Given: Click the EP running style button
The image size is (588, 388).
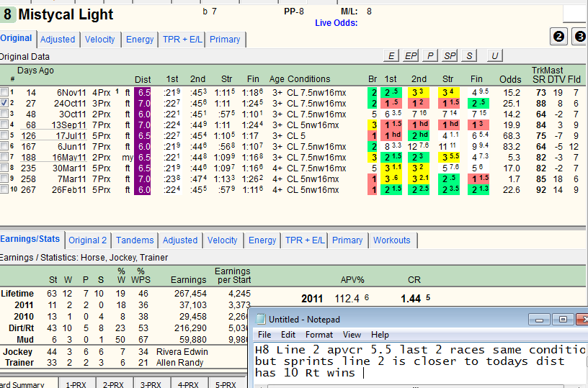Looking at the screenshot, I should [x=411, y=56].
